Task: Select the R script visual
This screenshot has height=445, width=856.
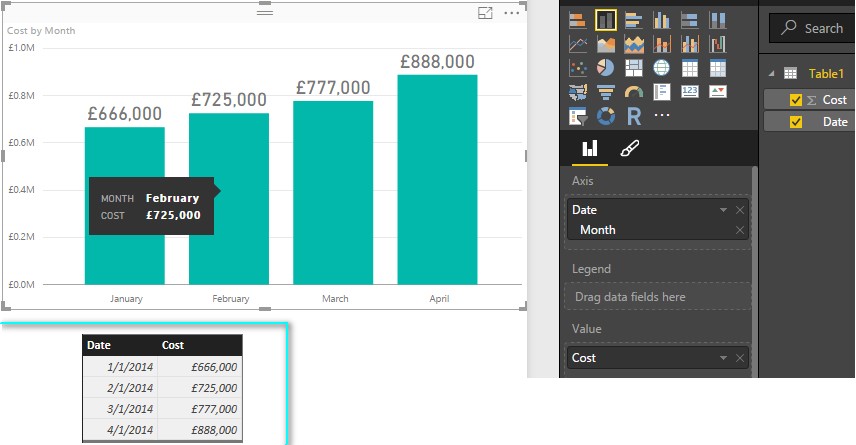Action: coord(633,116)
